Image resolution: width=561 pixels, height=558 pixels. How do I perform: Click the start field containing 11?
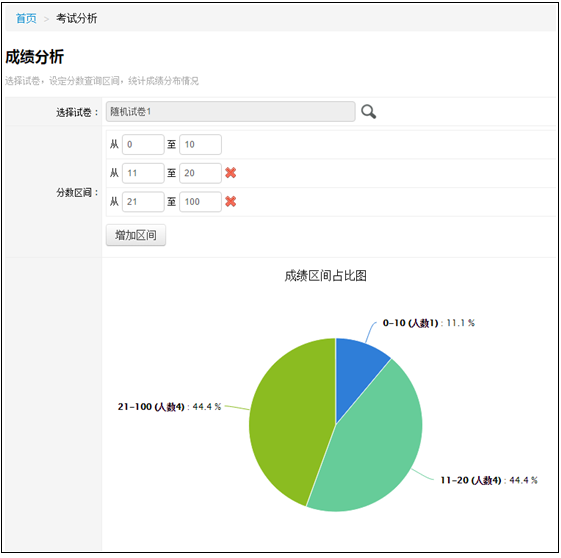click(143, 173)
